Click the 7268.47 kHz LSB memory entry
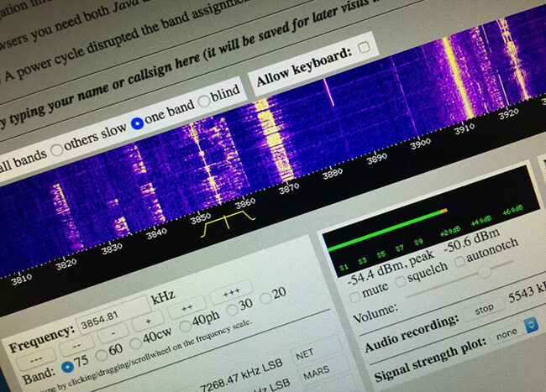Screen dimensions: 546x392 241,375
